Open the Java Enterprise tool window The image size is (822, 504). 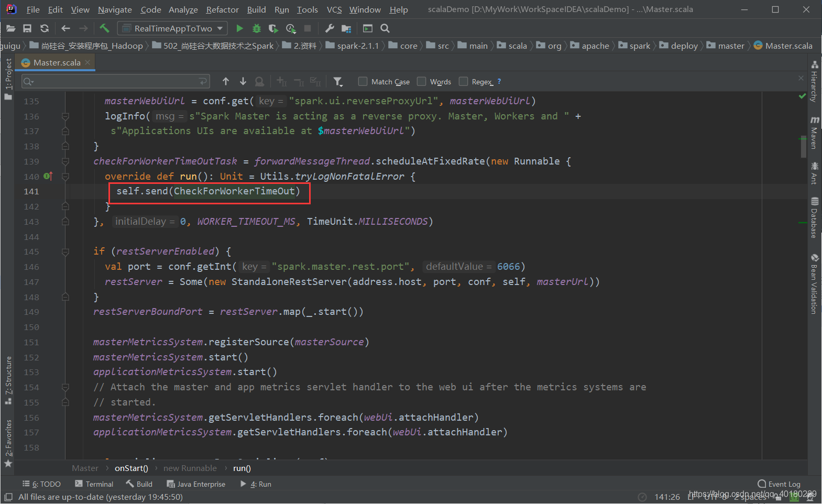(196, 484)
